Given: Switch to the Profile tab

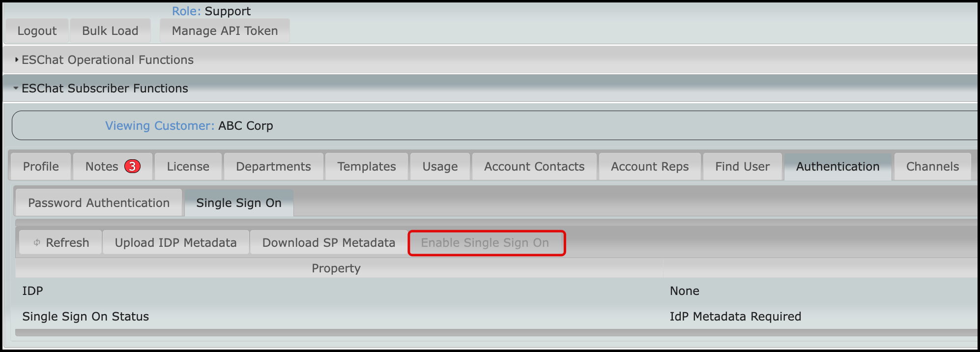Looking at the screenshot, I should [41, 167].
